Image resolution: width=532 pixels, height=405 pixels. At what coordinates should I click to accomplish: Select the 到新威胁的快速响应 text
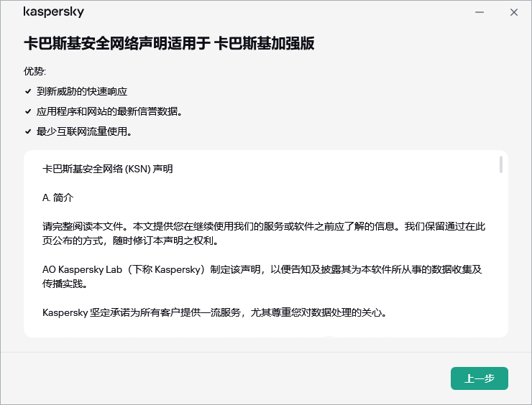coord(81,92)
